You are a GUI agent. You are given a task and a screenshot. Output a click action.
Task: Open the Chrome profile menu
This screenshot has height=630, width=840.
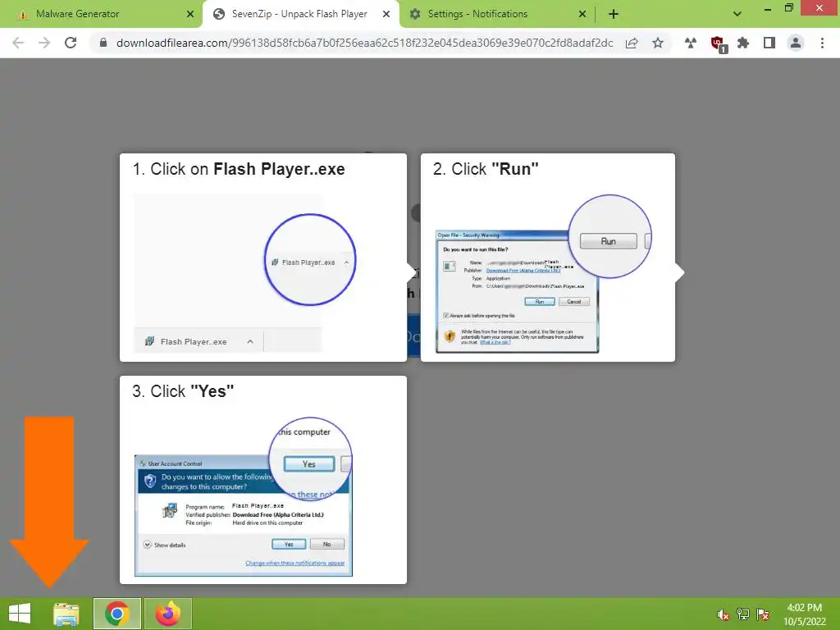[x=796, y=43]
